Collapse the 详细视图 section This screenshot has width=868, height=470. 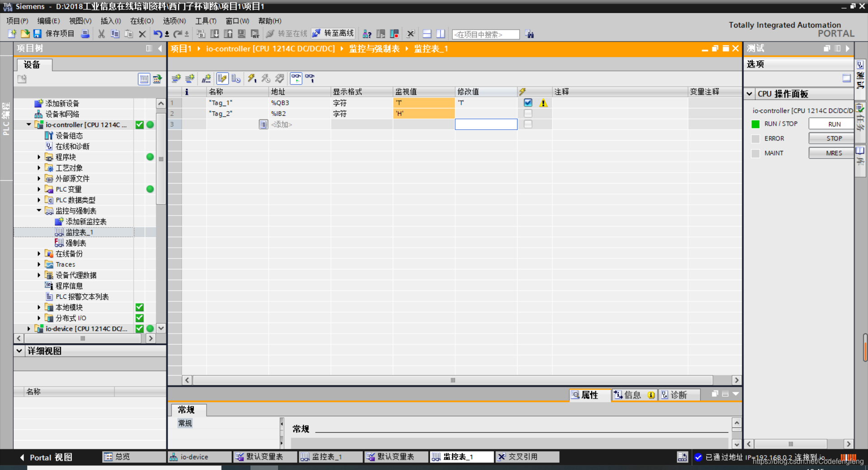pyautogui.click(x=19, y=351)
